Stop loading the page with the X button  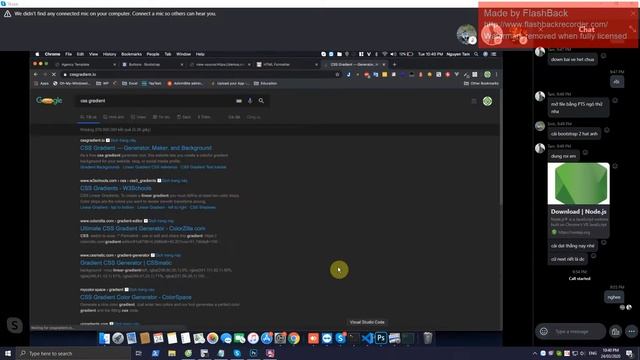pyautogui.click(x=53, y=75)
